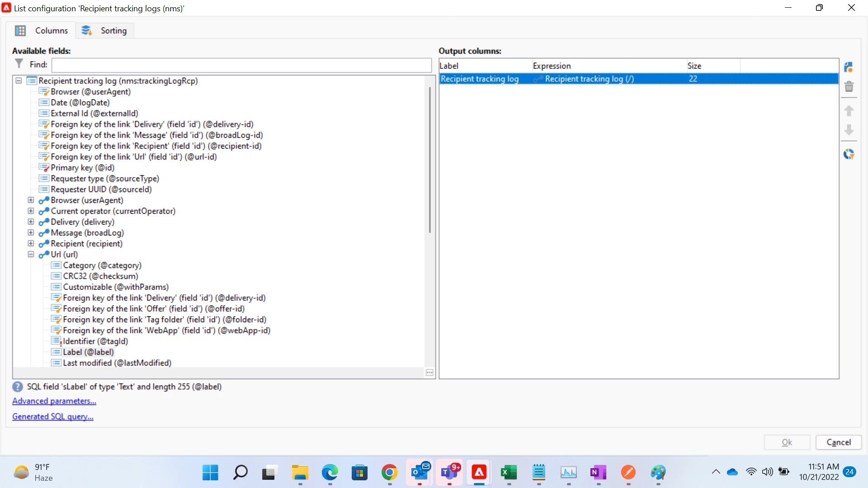Expand the Delivery (delivery) node

[31, 222]
